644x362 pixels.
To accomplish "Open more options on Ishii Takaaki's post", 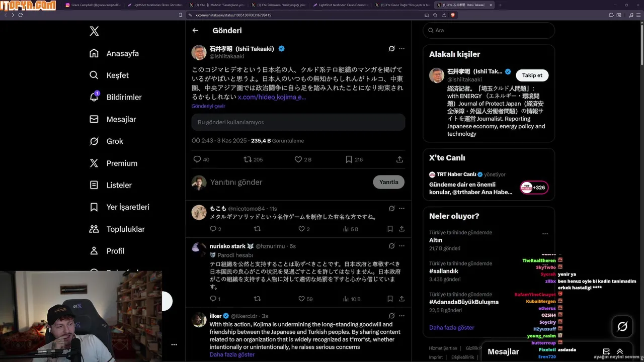I will point(401,49).
